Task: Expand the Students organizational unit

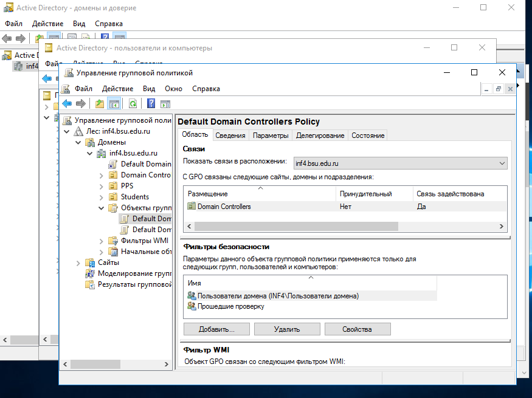Action: (x=101, y=197)
